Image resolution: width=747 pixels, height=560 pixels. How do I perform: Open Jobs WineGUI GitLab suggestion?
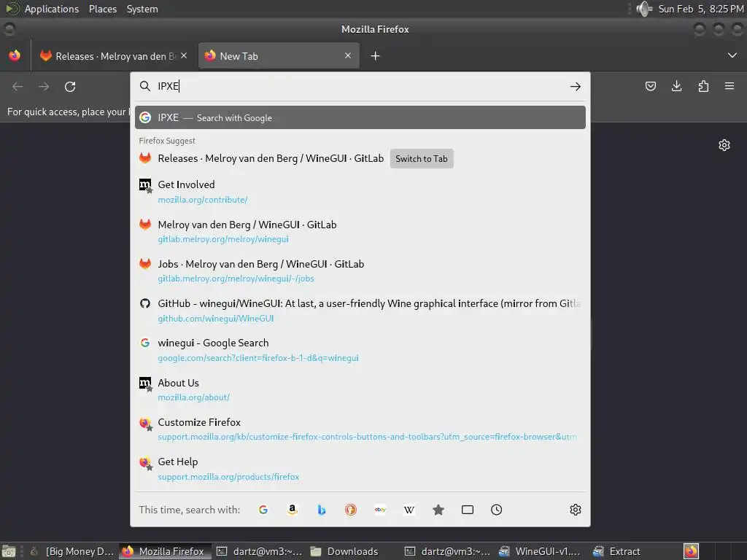(360, 271)
